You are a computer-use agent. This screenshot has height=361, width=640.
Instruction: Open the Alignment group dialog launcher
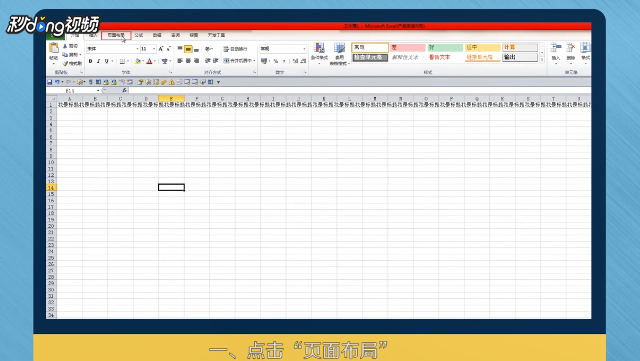pos(255,72)
